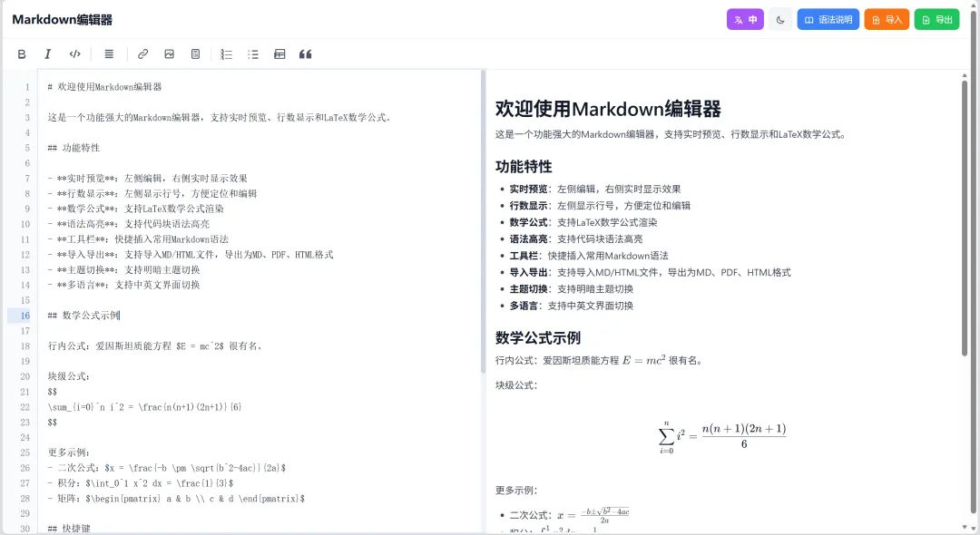Insert inline code with the code icon
980x535 pixels.
coord(75,54)
